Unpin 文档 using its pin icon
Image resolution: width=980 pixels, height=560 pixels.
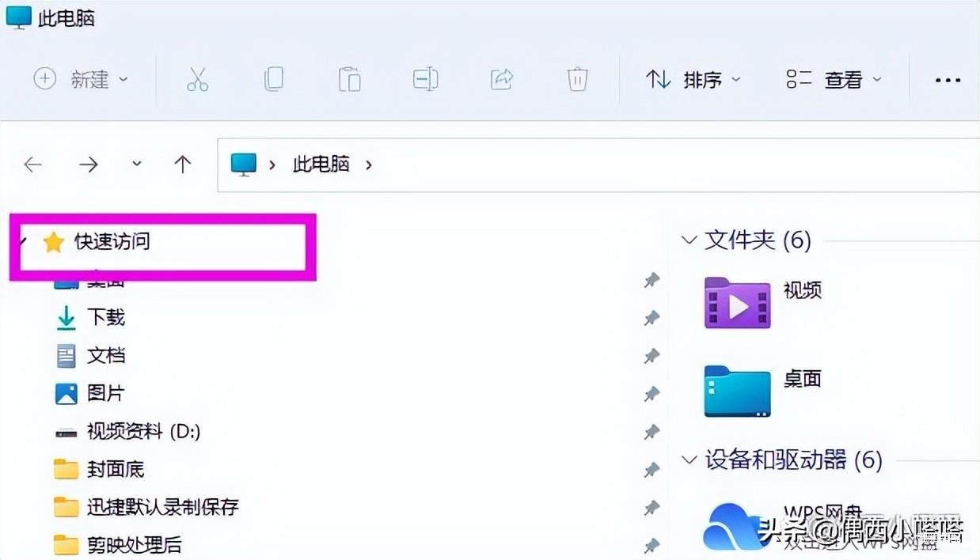point(651,355)
